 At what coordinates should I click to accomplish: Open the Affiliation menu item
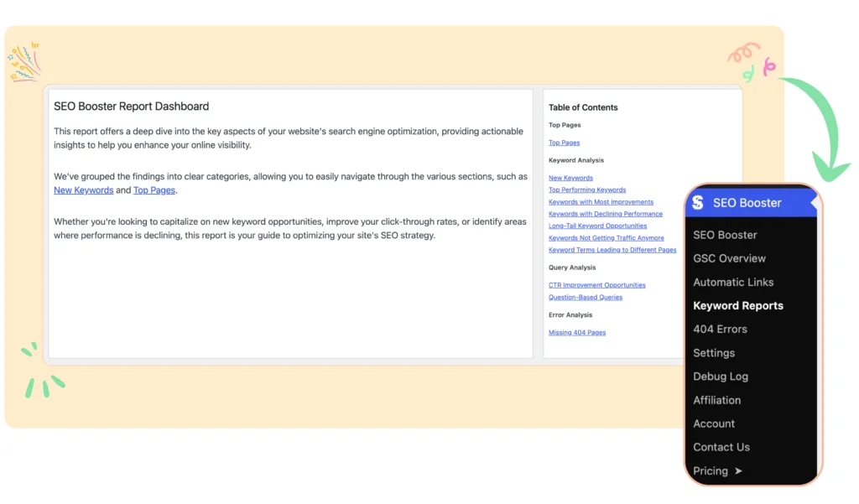[716, 400]
